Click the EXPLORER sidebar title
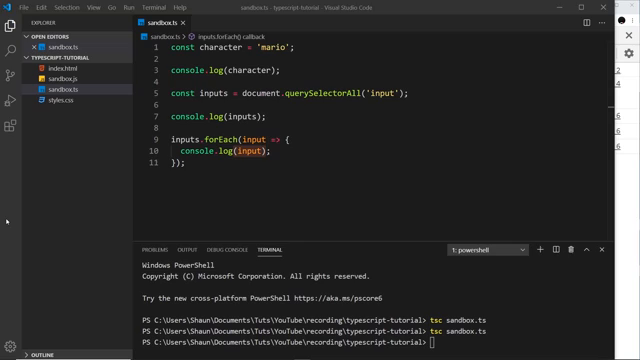Screen dimensions: 640x360 [x=43, y=23]
